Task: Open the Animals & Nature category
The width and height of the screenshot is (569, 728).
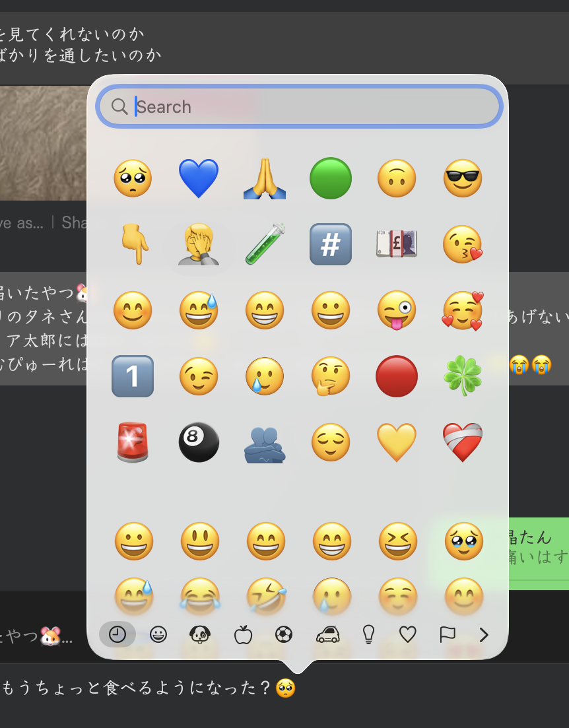Action: (x=199, y=634)
